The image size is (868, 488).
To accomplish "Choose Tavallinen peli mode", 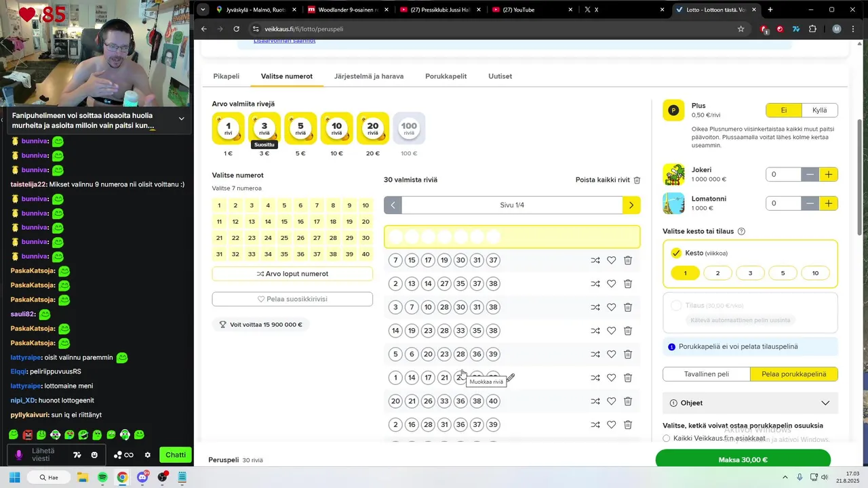I will coord(707,374).
